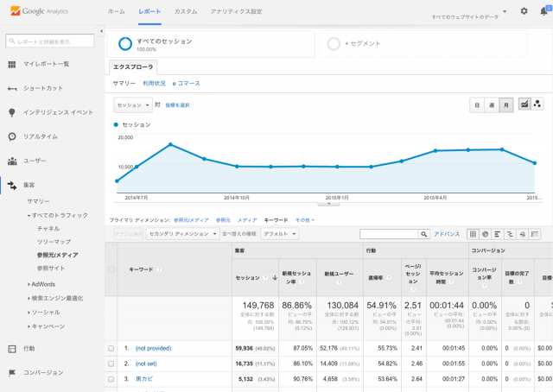Click the 集客 acquisition arrows icon
This screenshot has width=553, height=392.
pos(12,185)
